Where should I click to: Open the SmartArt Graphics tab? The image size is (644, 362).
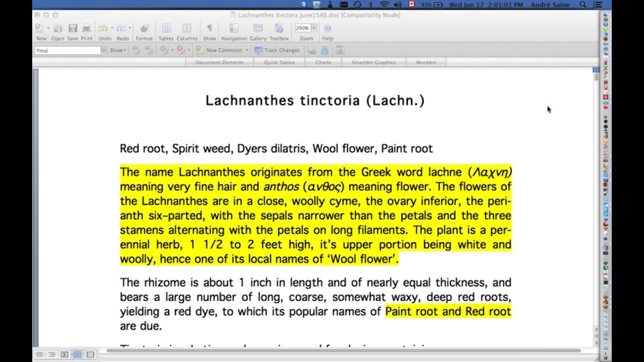pos(374,62)
